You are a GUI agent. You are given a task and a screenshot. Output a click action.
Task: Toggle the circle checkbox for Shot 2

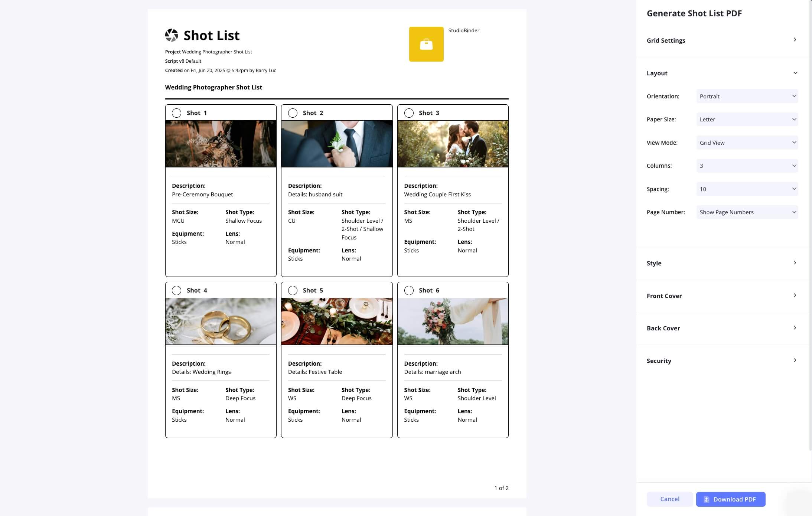pyautogui.click(x=293, y=113)
